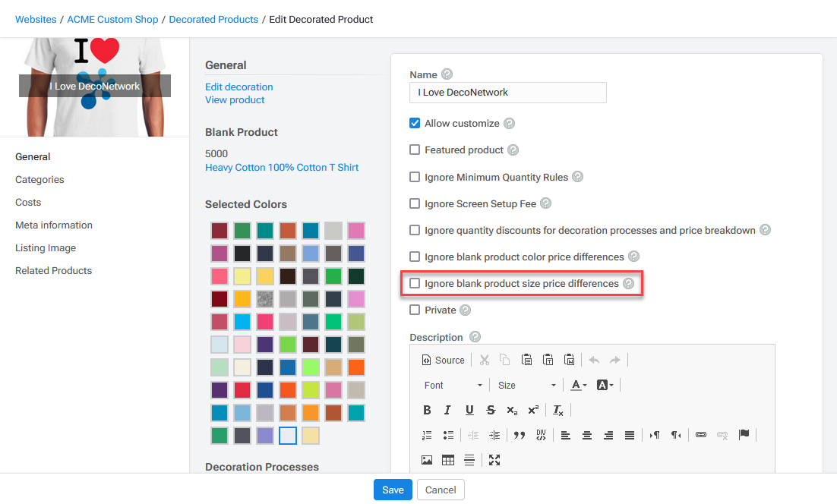The image size is (837, 504).
Task: Open the View product link
Action: pos(235,99)
